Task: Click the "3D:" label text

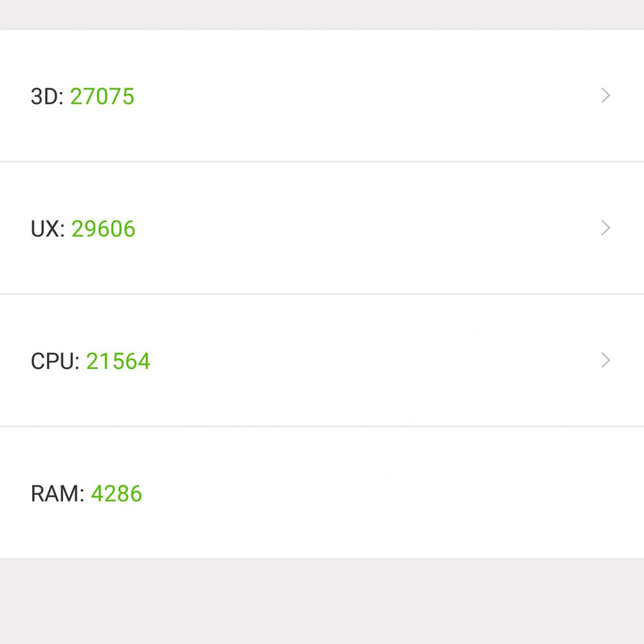Action: (47, 97)
